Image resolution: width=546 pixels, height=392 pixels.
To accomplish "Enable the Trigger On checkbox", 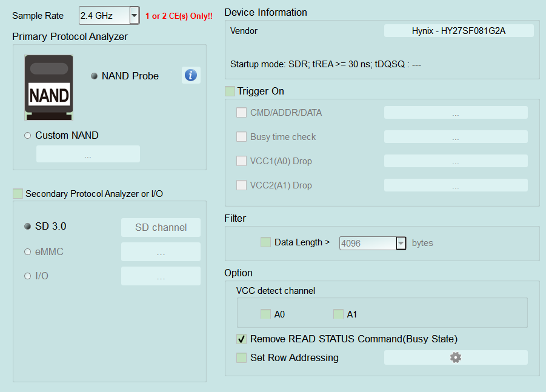I will 230,91.
